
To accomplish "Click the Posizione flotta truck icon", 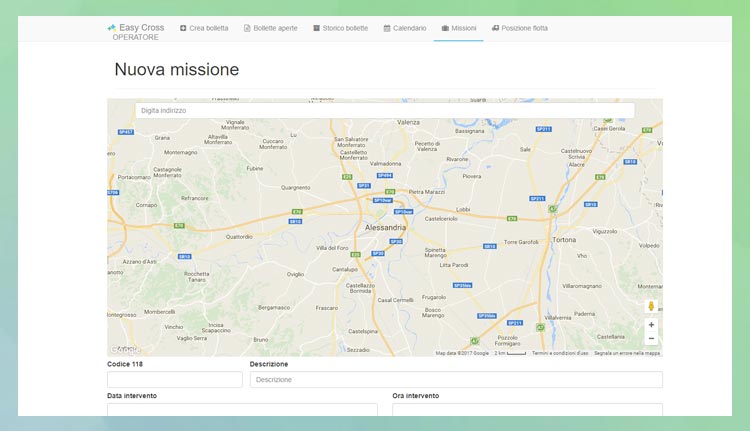I will click(x=496, y=28).
